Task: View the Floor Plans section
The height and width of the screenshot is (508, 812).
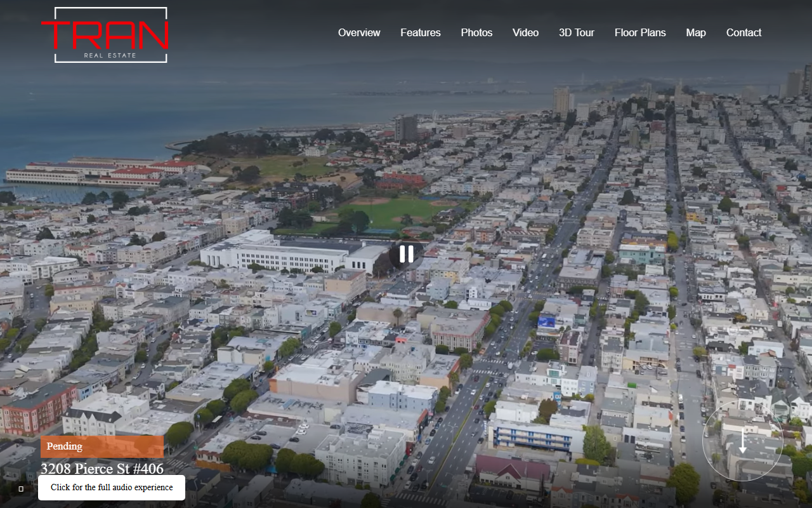Action: tap(640, 33)
